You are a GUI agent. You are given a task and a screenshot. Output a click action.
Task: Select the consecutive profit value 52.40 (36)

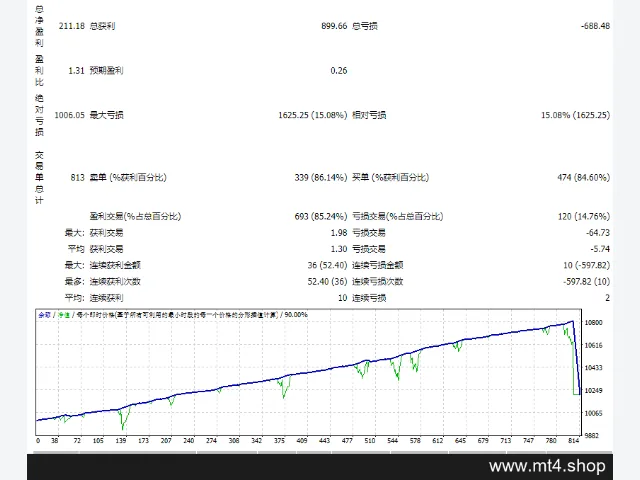pyautogui.click(x=327, y=282)
